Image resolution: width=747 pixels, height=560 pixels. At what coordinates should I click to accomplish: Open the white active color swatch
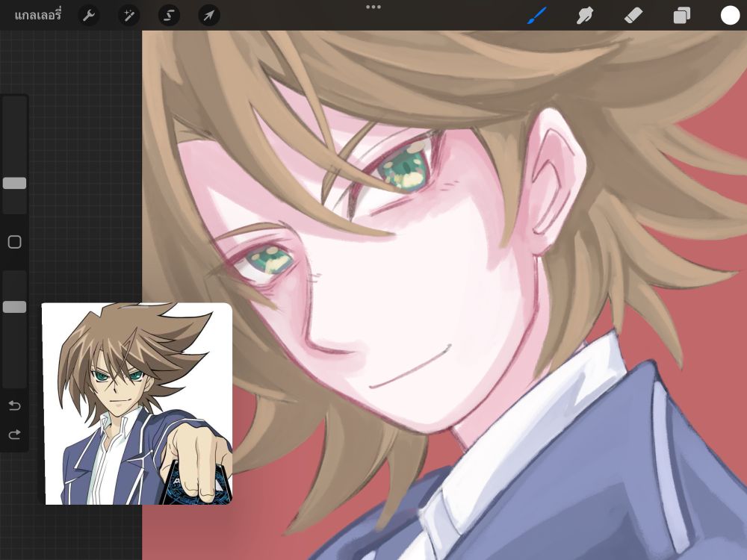pyautogui.click(x=730, y=15)
